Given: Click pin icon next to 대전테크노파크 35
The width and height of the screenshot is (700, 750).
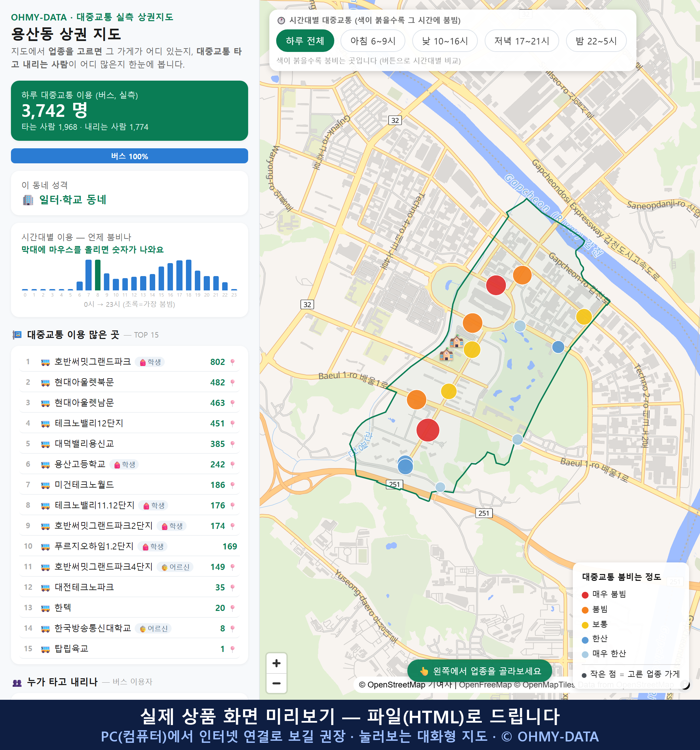Looking at the screenshot, I should tap(232, 587).
